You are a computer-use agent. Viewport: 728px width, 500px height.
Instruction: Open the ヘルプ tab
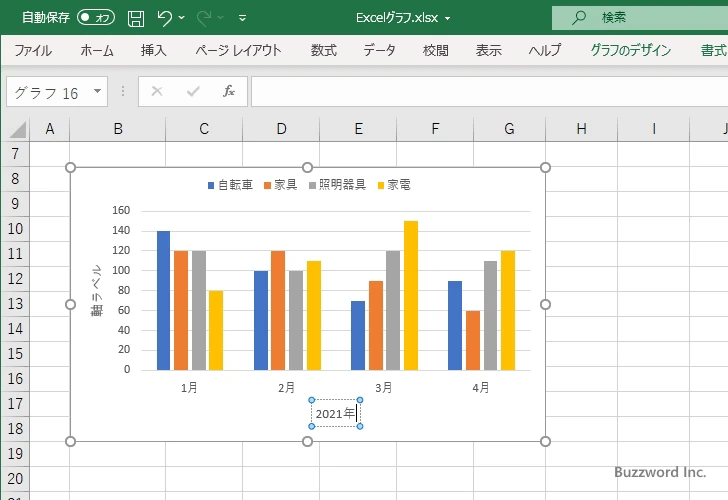(545, 50)
